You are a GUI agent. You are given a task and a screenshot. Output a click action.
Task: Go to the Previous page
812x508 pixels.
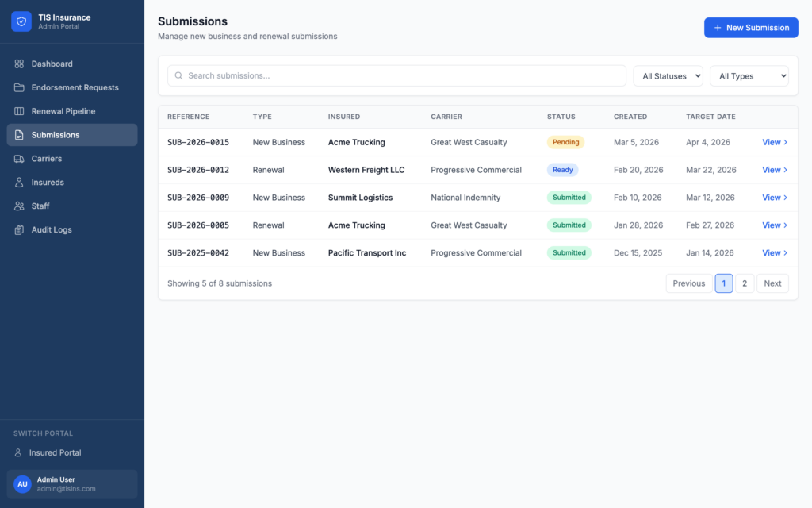tap(689, 283)
